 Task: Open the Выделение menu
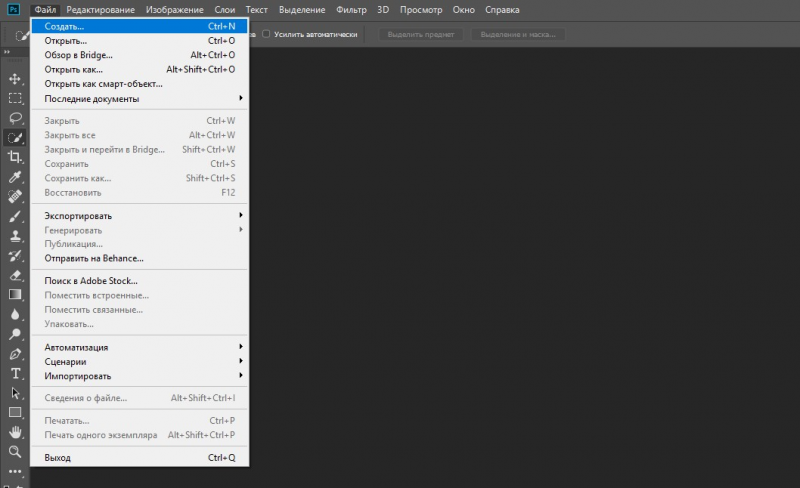coord(302,10)
